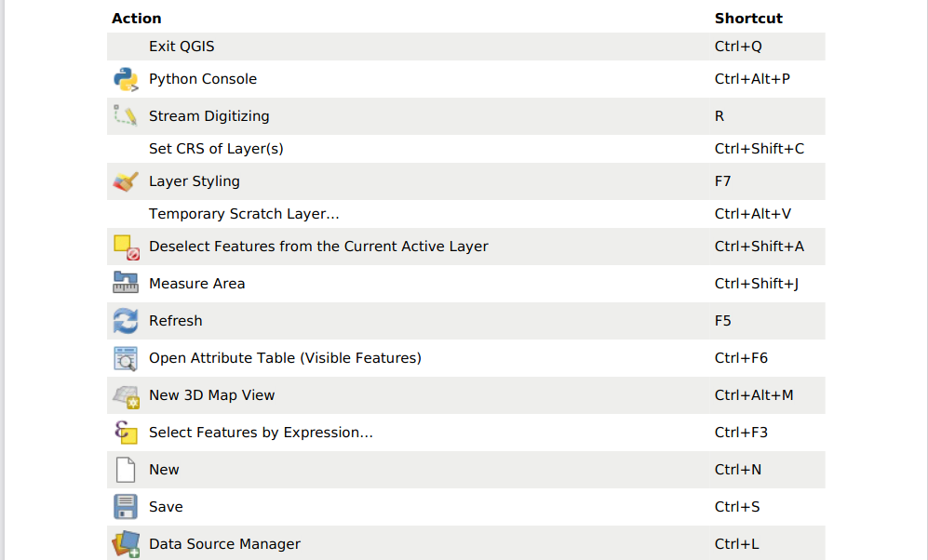This screenshot has width=928, height=560.
Task: Click the New 3D Map View icon
Action: click(126, 395)
